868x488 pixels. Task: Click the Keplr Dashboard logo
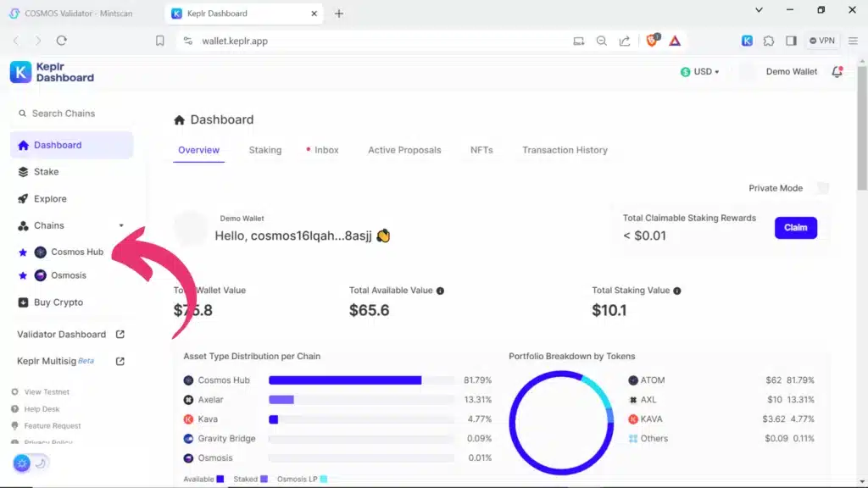point(53,72)
